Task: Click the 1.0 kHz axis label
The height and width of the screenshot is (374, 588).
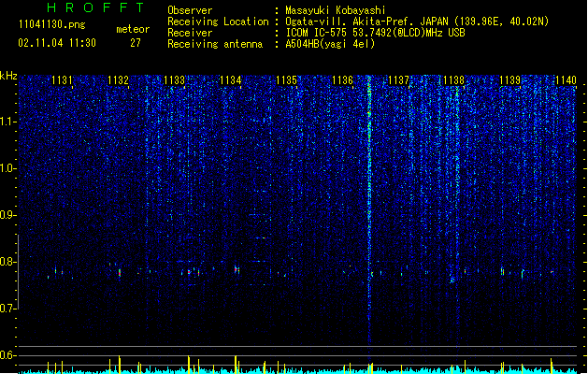Action: pos(8,168)
